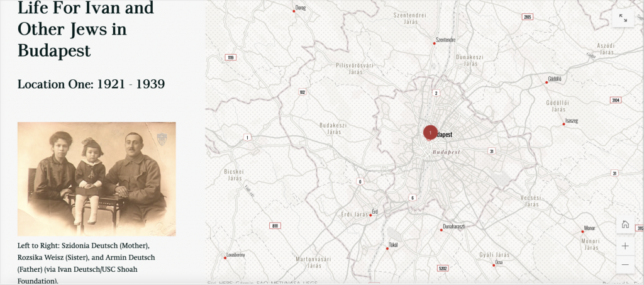
Task: Reset map to home view
Action: point(625,225)
